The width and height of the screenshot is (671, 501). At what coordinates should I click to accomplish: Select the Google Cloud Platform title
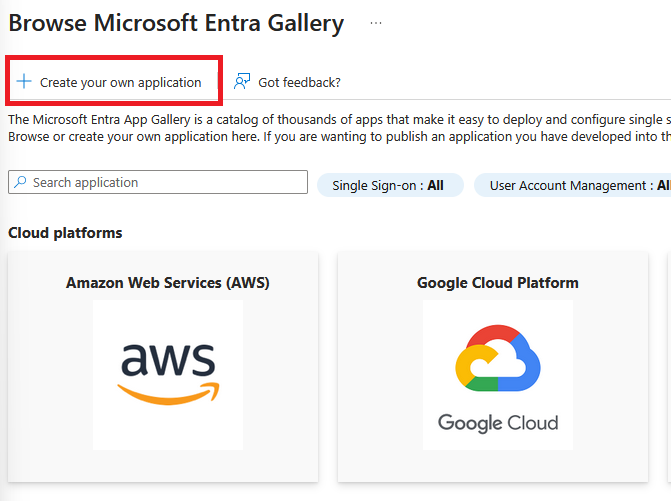(498, 283)
